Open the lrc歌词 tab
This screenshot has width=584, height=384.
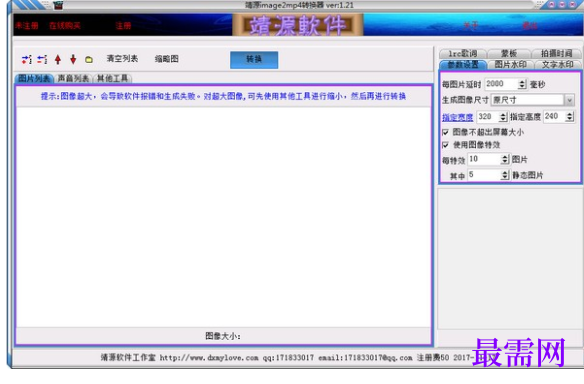coord(463,53)
